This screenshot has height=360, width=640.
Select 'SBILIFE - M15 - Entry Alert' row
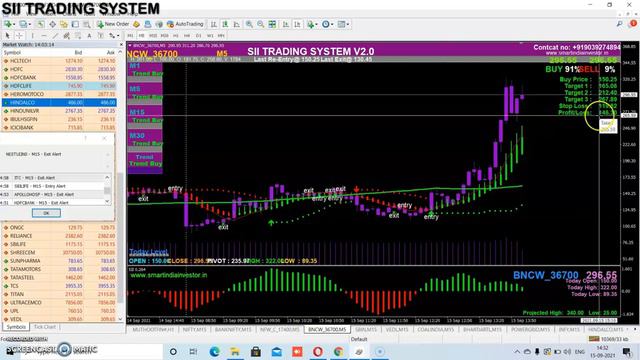pyautogui.click(x=52, y=186)
